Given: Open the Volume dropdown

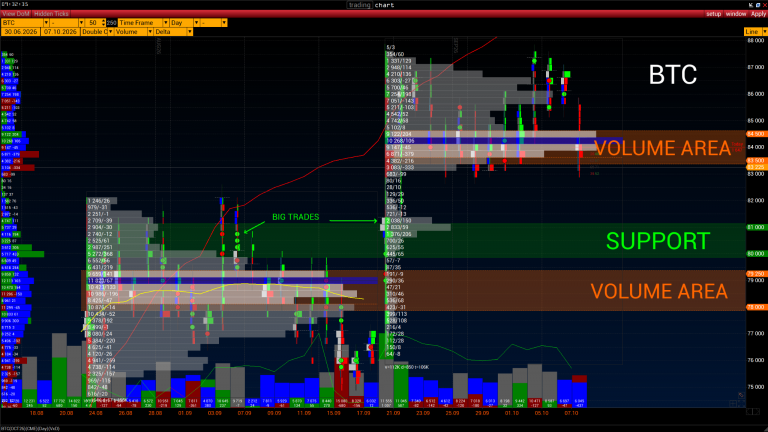Looking at the screenshot, I should (x=150, y=31).
